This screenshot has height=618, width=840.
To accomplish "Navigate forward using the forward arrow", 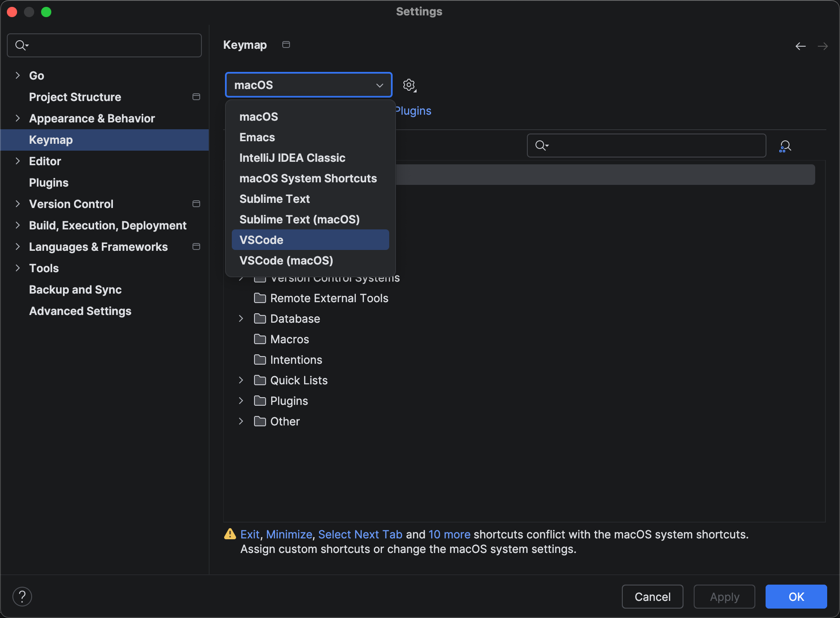I will click(823, 46).
